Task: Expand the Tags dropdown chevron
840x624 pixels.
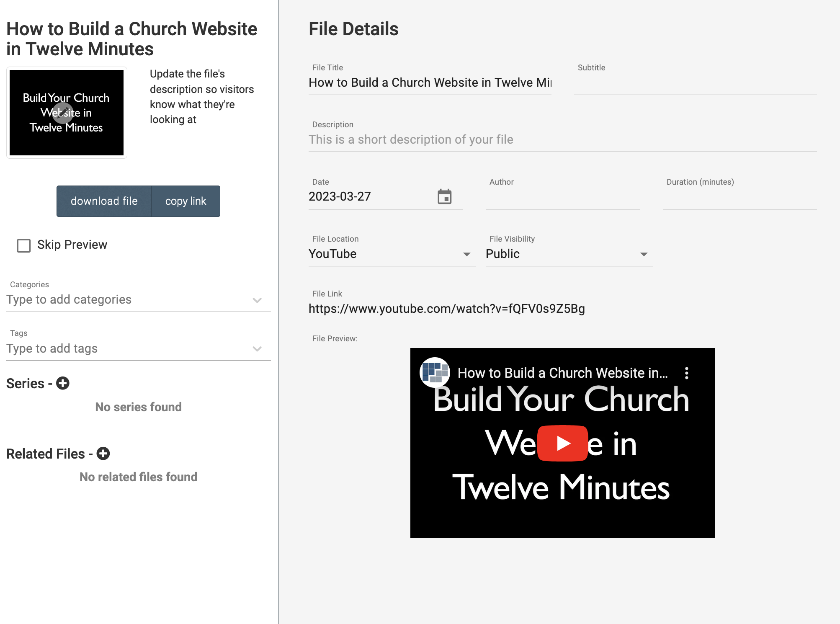Action: tap(257, 348)
